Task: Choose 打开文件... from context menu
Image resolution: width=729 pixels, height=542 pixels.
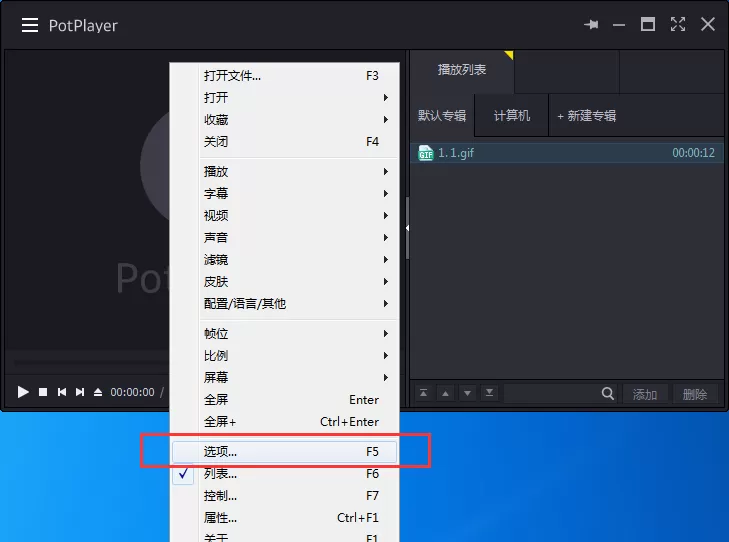Action: [x=285, y=75]
